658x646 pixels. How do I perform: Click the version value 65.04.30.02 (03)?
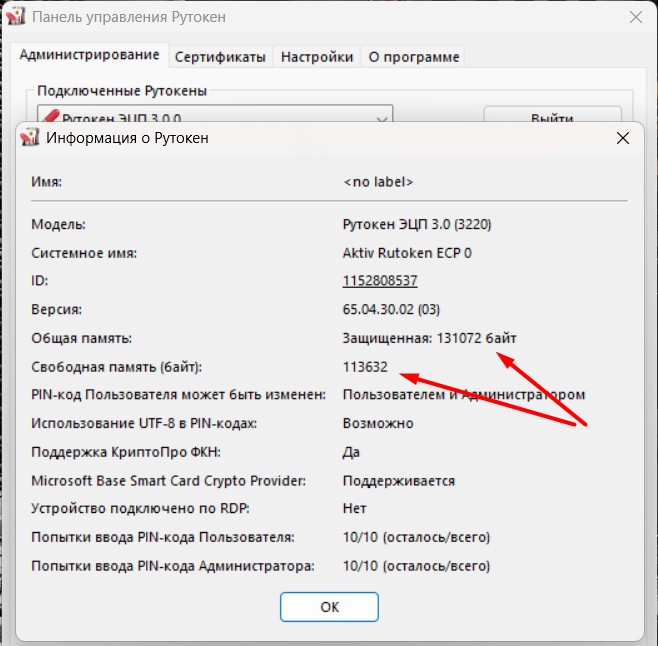391,309
